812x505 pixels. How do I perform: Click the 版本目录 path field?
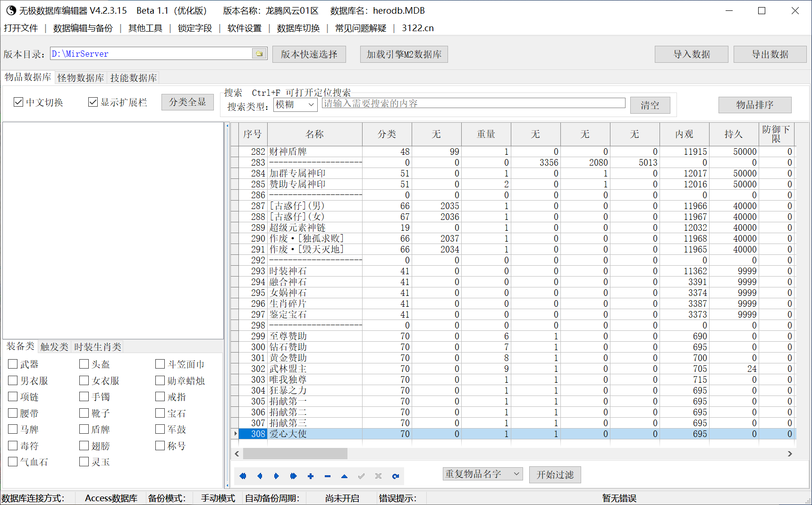click(x=151, y=54)
